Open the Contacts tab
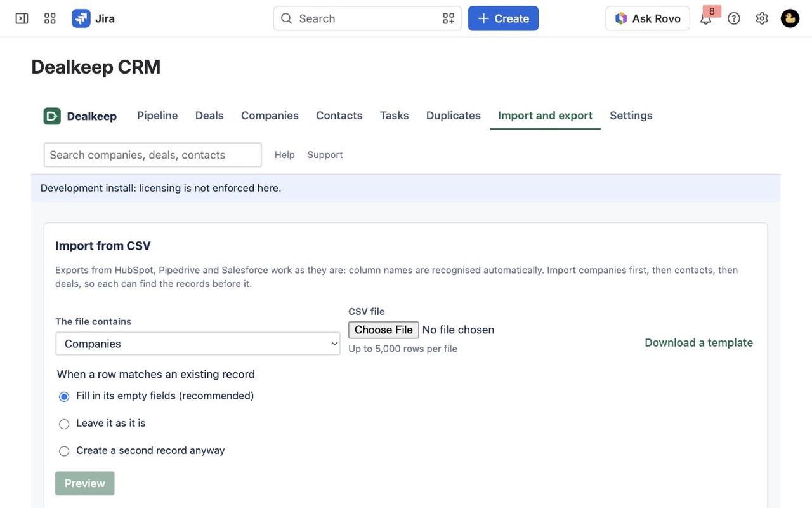 tap(339, 116)
